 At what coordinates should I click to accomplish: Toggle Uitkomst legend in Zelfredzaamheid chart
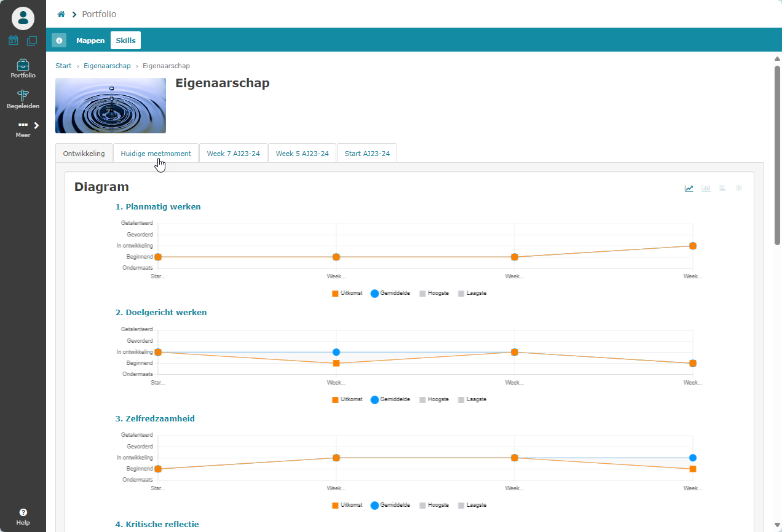click(x=347, y=505)
